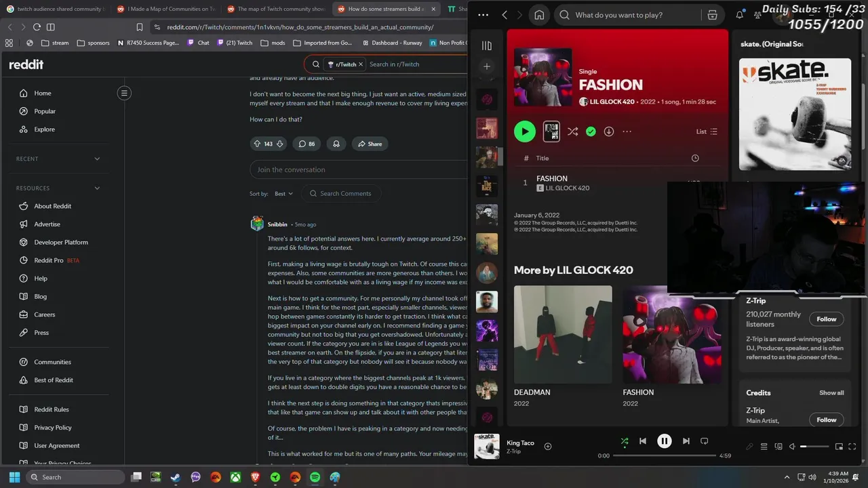This screenshot has height=488, width=868.
Task: Open the Spotify lyrics microphone icon
Action: [x=749, y=447]
